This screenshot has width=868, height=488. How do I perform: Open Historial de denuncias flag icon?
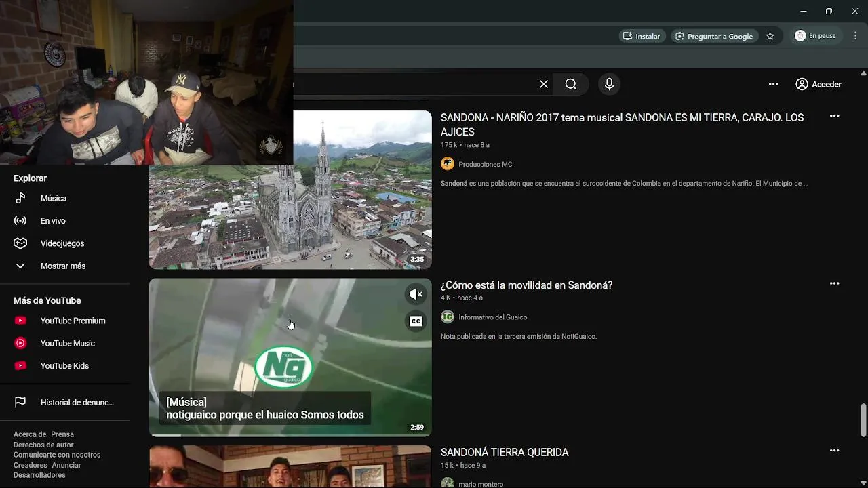pos(20,402)
